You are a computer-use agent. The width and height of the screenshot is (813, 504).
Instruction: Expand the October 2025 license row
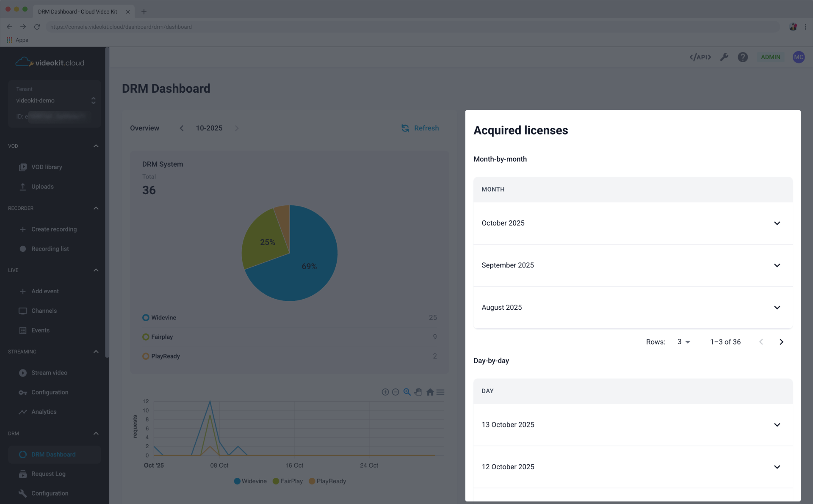point(777,223)
